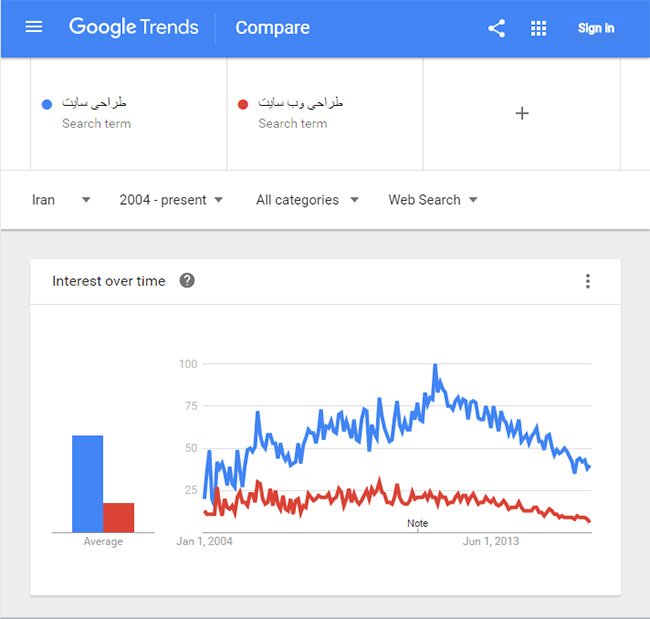
Task: Click the share icon in header
Action: coord(497,28)
